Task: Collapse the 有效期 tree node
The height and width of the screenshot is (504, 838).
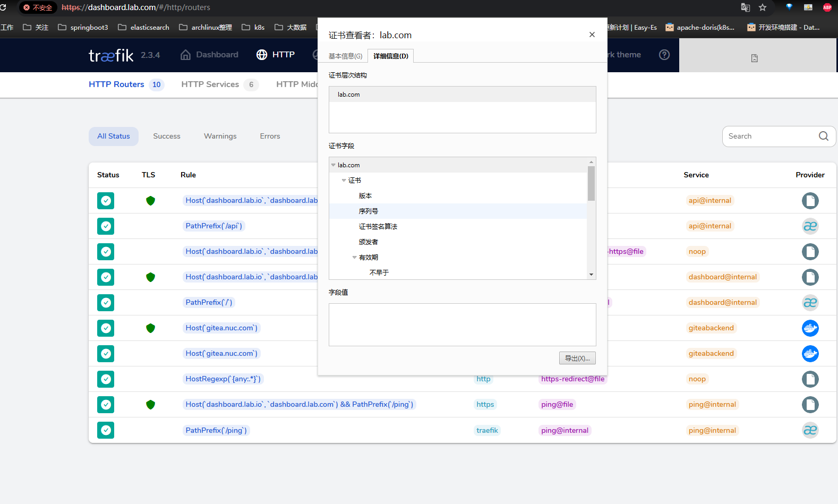Action: click(355, 258)
